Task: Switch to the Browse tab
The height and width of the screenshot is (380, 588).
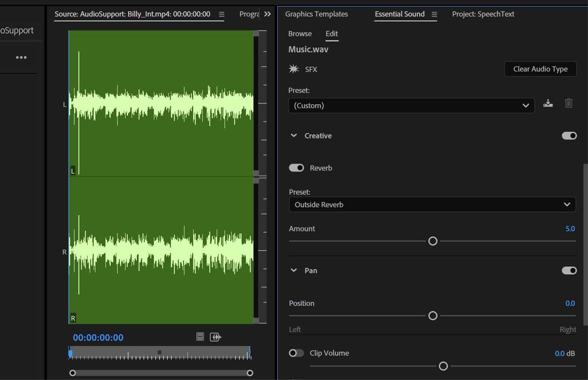Action: [300, 33]
